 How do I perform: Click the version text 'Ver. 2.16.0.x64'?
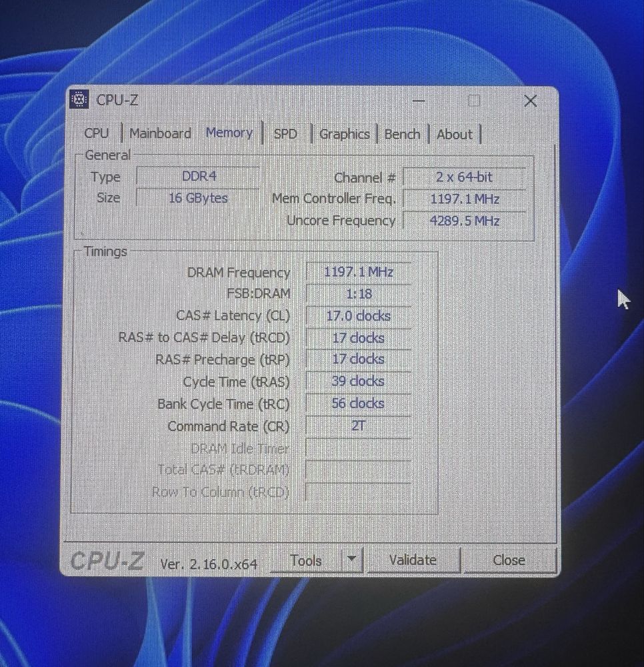[x=209, y=564]
